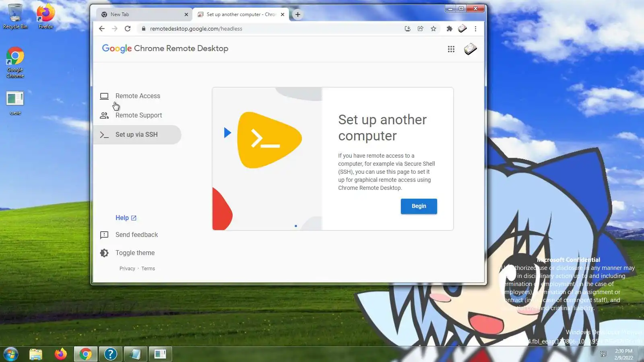The height and width of the screenshot is (362, 644).
Task: Open the notepad-style taskbar item beside the question mark
Action: [135, 354]
